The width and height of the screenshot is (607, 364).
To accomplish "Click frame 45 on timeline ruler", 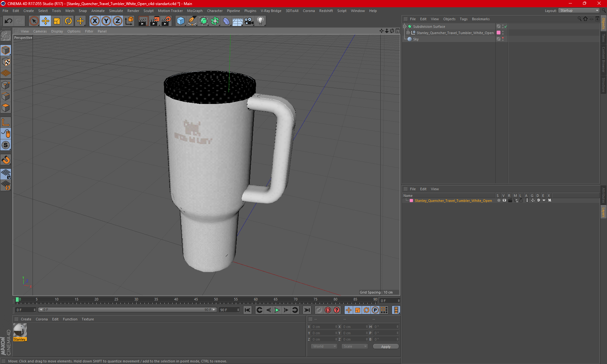I will point(196,300).
